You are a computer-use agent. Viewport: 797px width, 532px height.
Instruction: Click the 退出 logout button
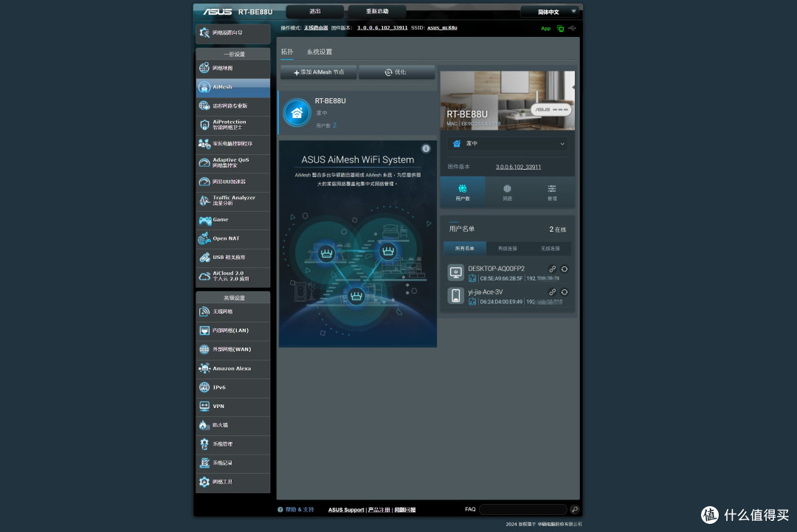(315, 11)
